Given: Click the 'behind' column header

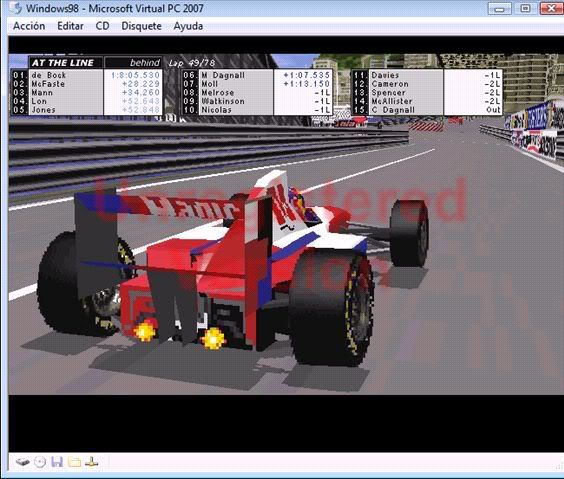Looking at the screenshot, I should point(145,63).
